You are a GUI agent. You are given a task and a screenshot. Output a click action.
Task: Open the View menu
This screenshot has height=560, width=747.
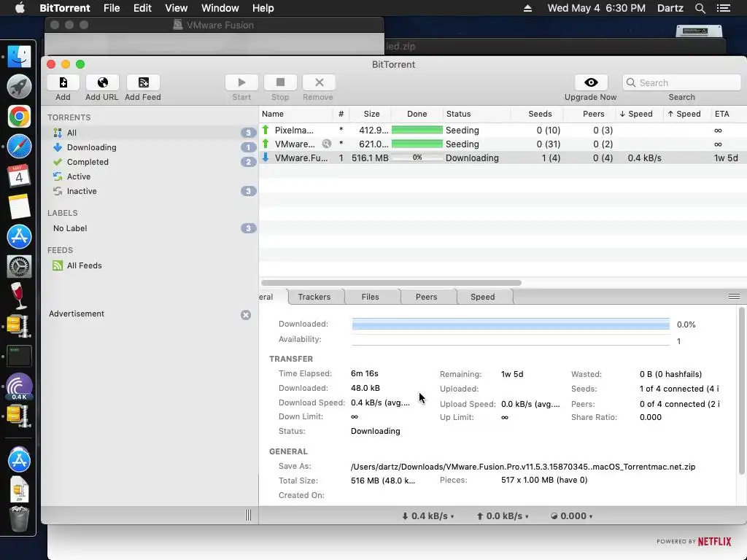click(177, 8)
